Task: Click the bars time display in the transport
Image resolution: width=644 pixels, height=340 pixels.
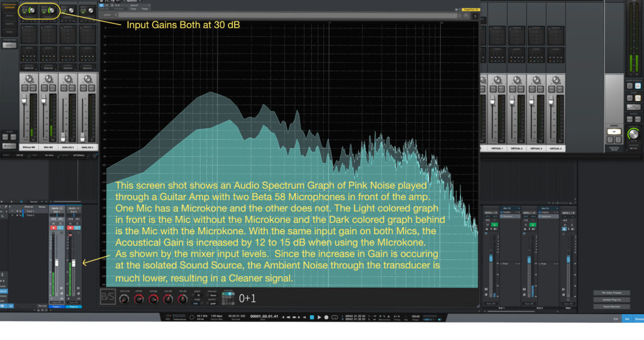Action: coord(264,317)
